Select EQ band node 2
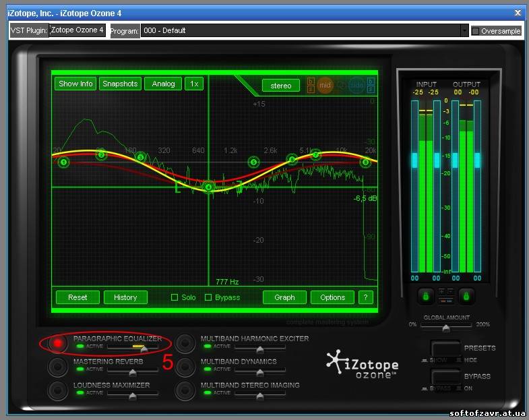The width and height of the screenshot is (529, 420). point(101,155)
